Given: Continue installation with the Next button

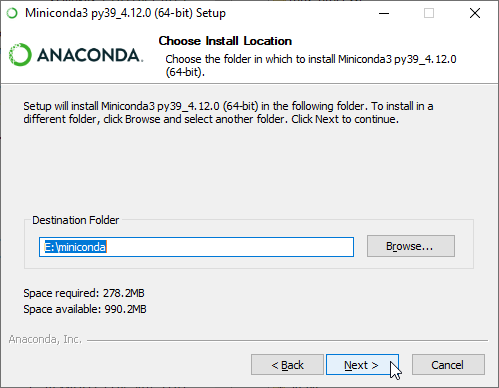Looking at the screenshot, I should pyautogui.click(x=362, y=365).
